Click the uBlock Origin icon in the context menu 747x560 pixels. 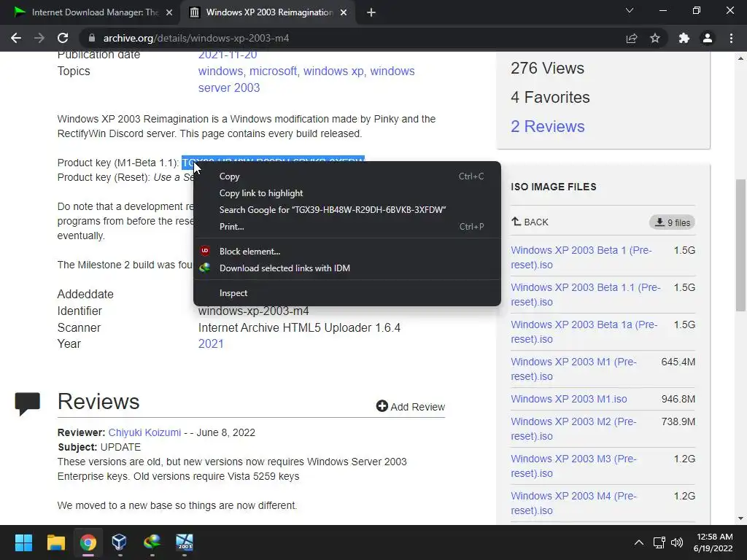point(205,251)
